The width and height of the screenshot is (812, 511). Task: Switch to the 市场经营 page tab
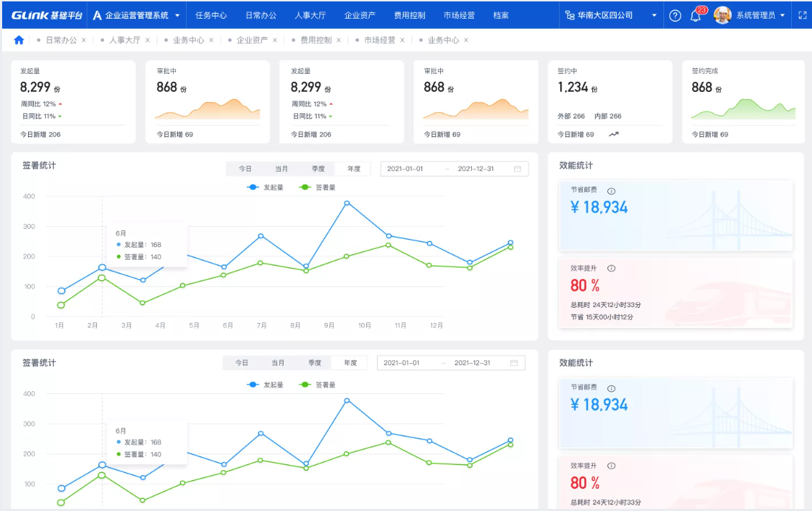(x=380, y=40)
